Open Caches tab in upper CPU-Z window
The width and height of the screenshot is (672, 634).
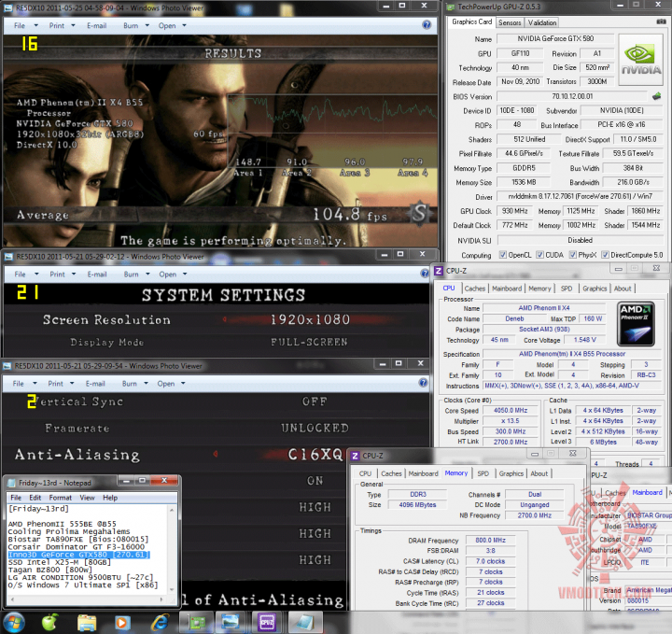tap(475, 289)
